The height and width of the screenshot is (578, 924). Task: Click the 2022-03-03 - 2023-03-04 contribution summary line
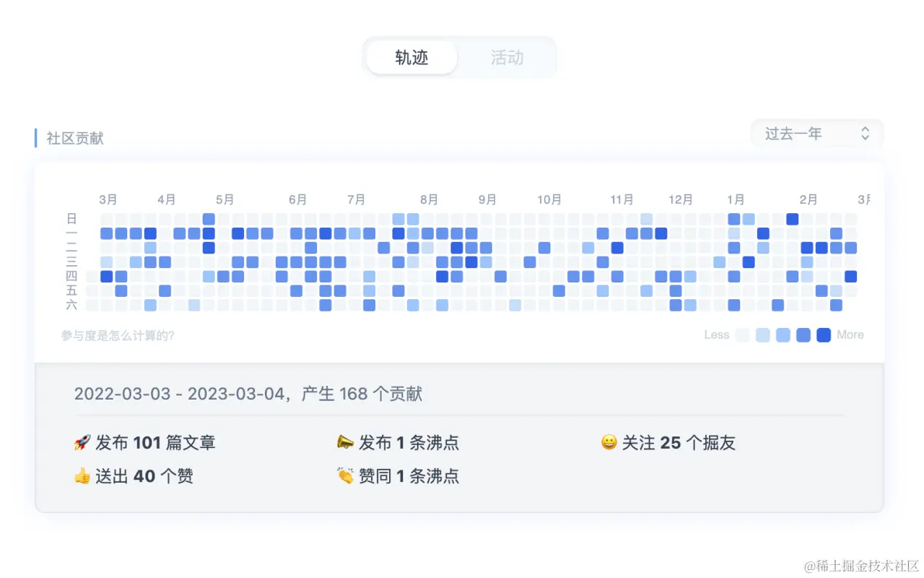[x=248, y=394]
